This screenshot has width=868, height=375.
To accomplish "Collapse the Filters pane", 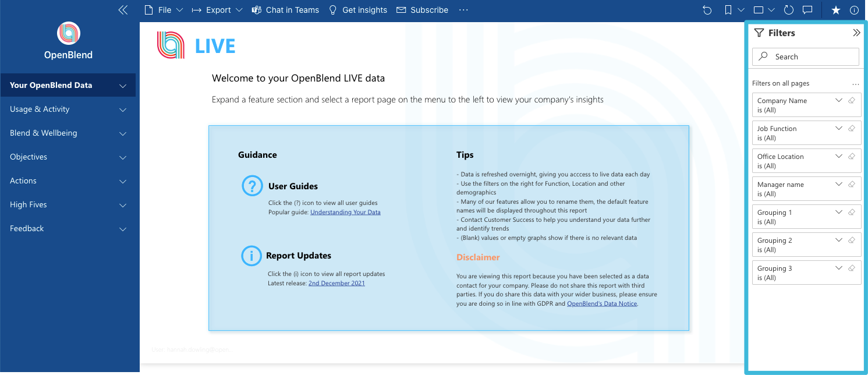I will [856, 33].
